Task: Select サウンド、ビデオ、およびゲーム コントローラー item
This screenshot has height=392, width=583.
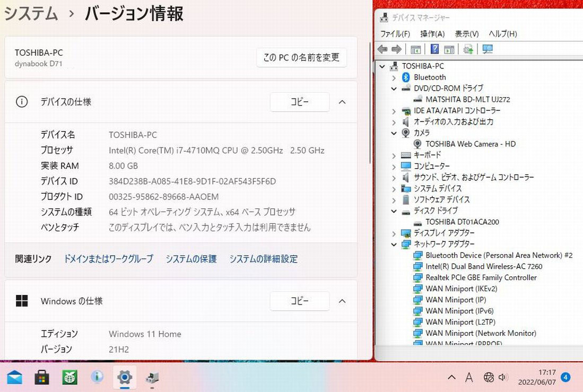Action: coord(474,177)
